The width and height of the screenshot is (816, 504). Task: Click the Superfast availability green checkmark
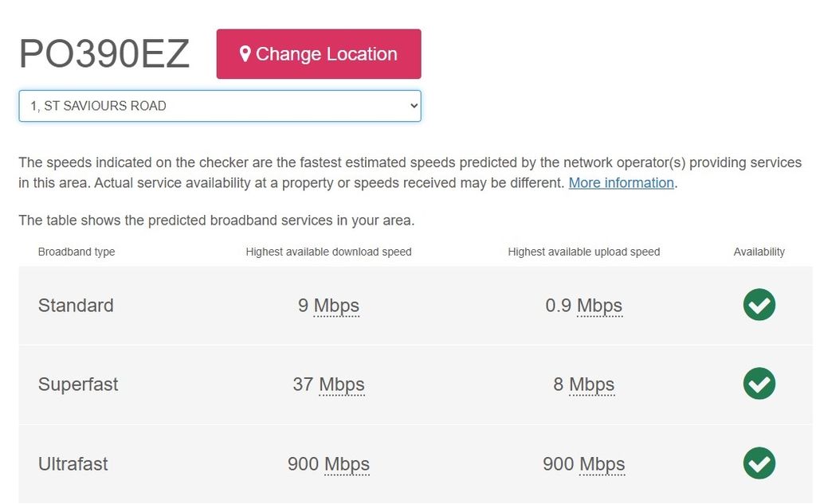click(759, 384)
